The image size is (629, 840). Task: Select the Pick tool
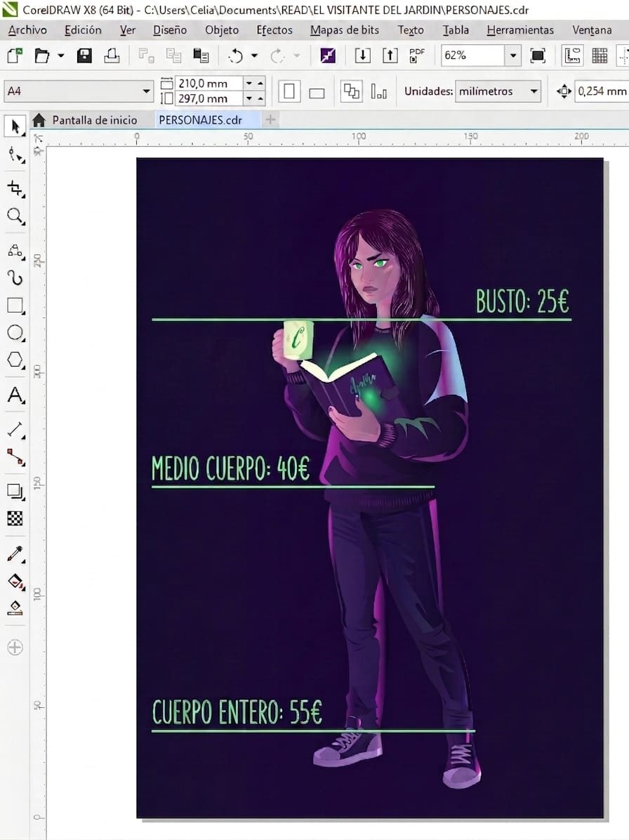[15, 127]
